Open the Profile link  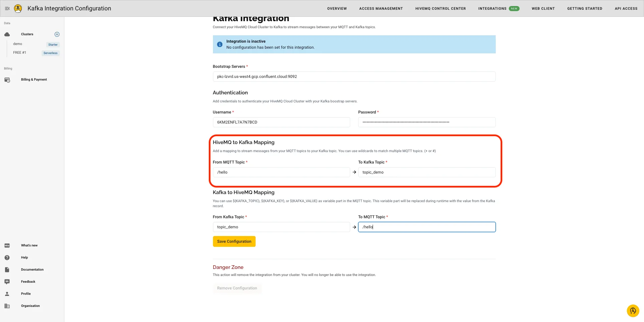pyautogui.click(x=26, y=294)
